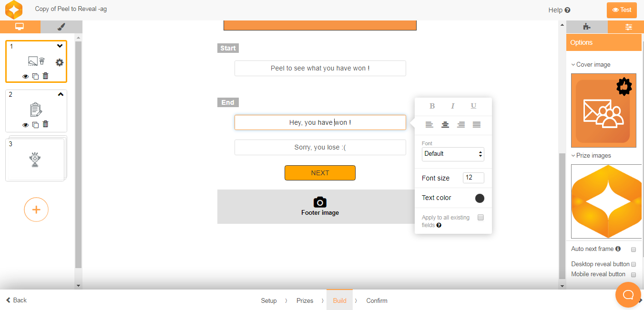Click the Bold formatting icon
Viewport: 644px width, 310px height.
(432, 106)
